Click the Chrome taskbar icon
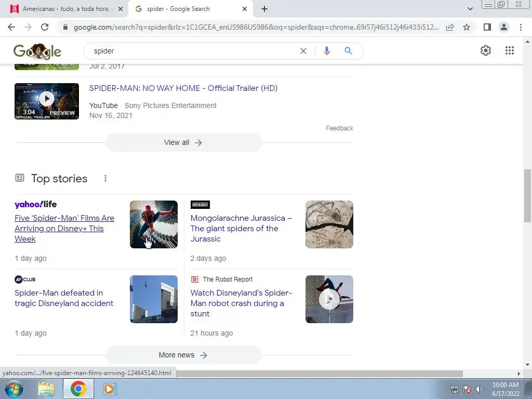The width and height of the screenshot is (532, 399). pyautogui.click(x=78, y=389)
